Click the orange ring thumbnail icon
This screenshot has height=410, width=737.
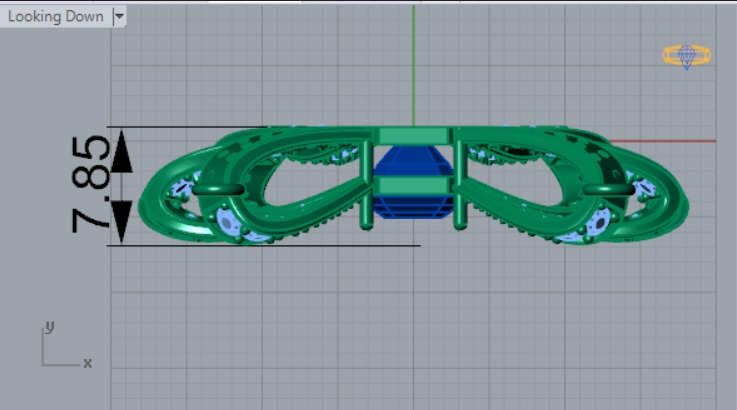click(x=686, y=57)
